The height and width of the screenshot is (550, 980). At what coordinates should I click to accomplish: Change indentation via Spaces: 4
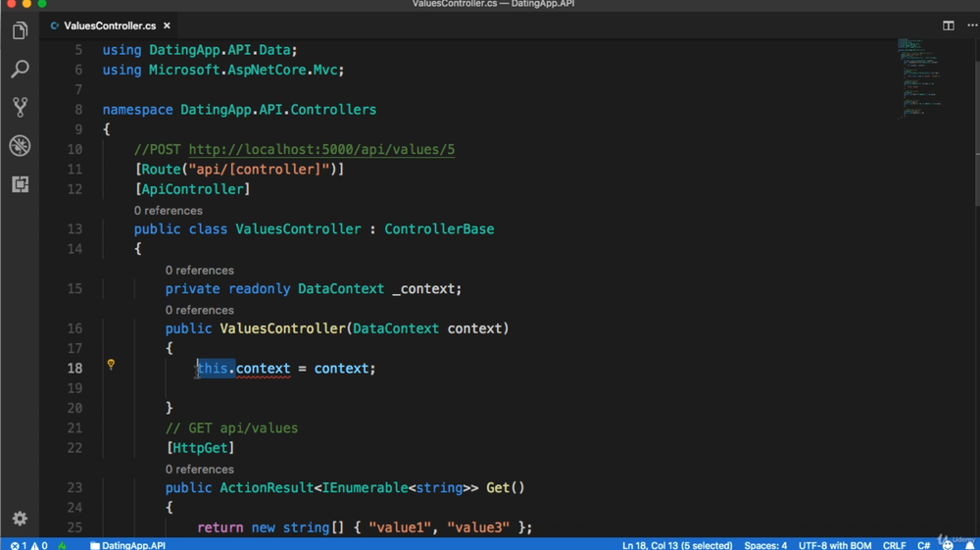[765, 545]
